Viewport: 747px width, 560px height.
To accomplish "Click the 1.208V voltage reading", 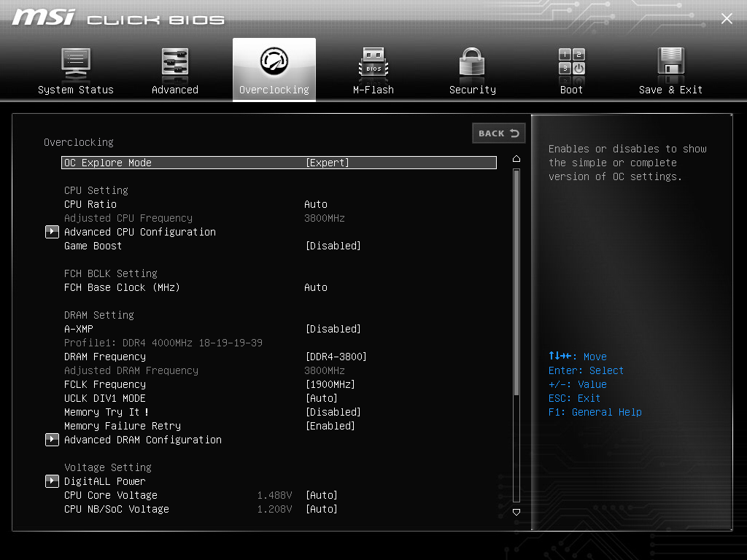I will [275, 509].
